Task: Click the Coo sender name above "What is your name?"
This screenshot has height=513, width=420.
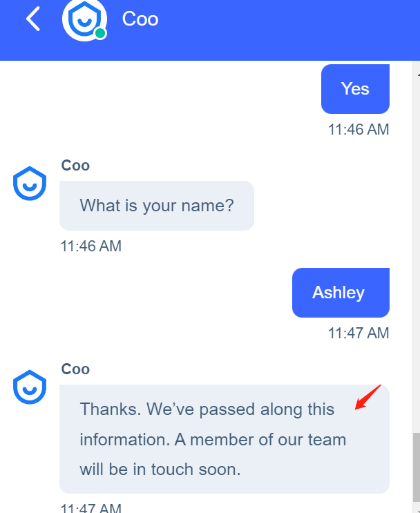Action: (x=75, y=165)
